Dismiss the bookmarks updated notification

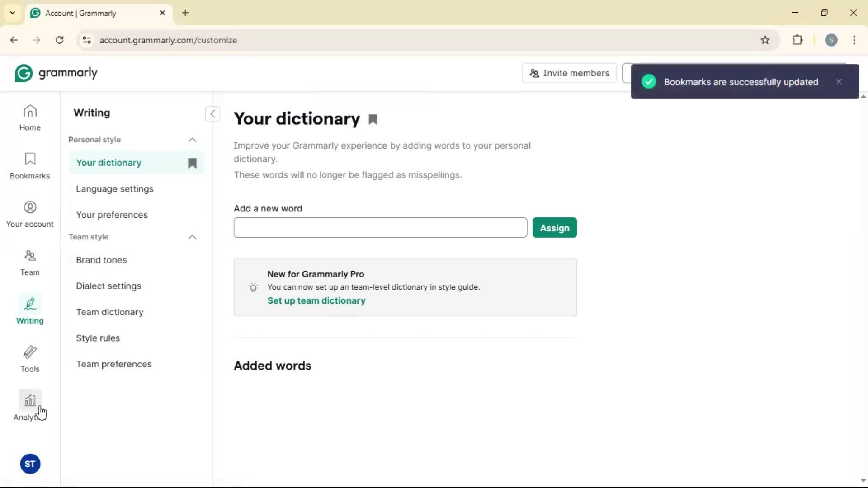839,82
